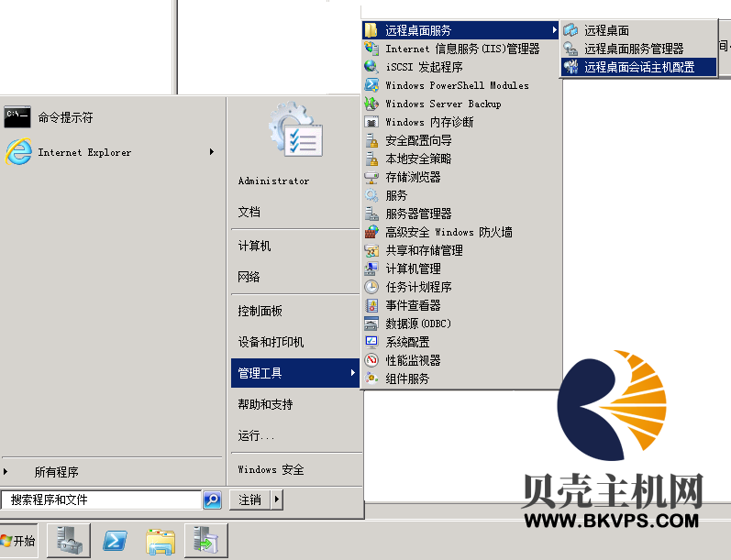
Task: Click the 开始 Start button
Action: point(19,541)
